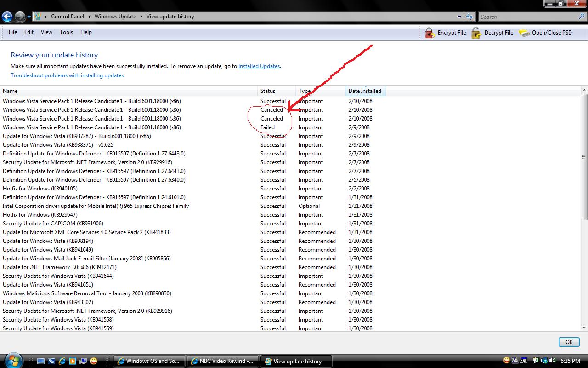The height and width of the screenshot is (368, 588).
Task: Select Windows Malicious Software Removal Tool row
Action: [193, 293]
